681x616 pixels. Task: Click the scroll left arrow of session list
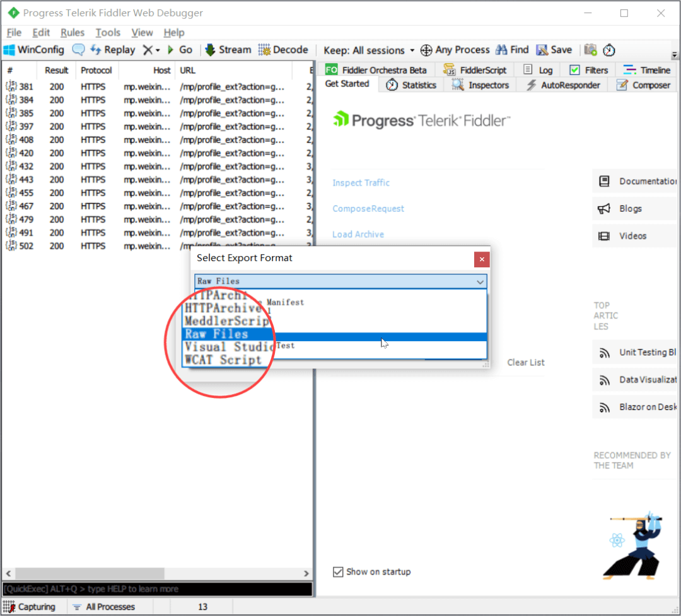(8, 573)
